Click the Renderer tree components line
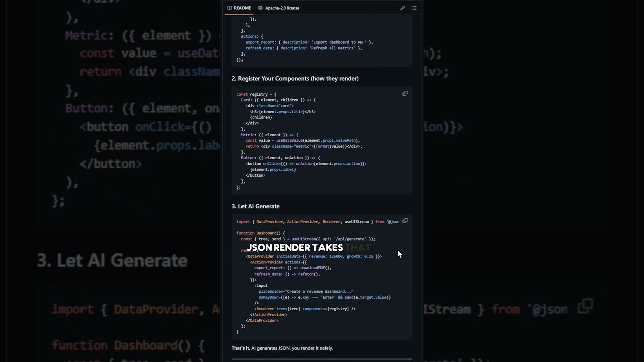Viewport: 644px width, 362px height. [x=305, y=309]
